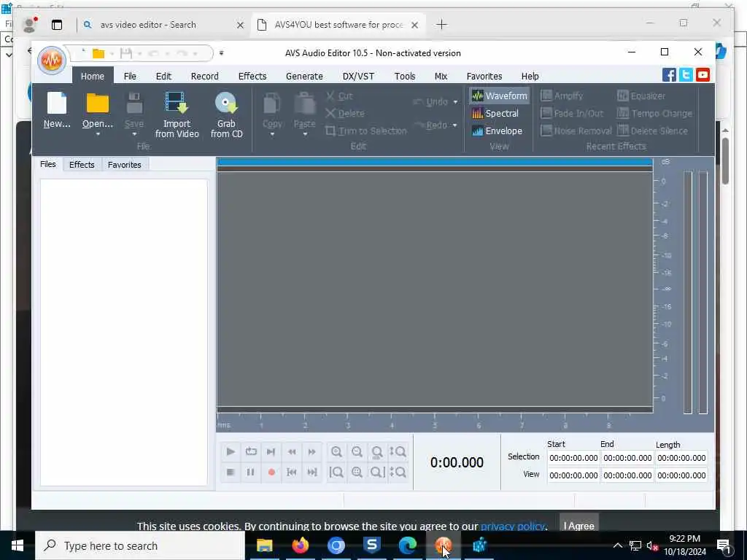Click the vertical zoom out icon

click(x=398, y=472)
